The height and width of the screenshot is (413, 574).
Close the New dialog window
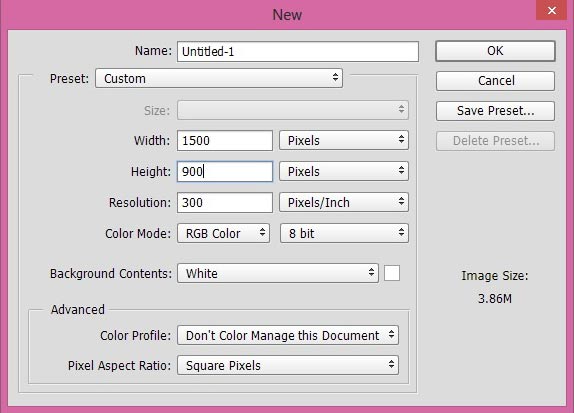coord(552,10)
